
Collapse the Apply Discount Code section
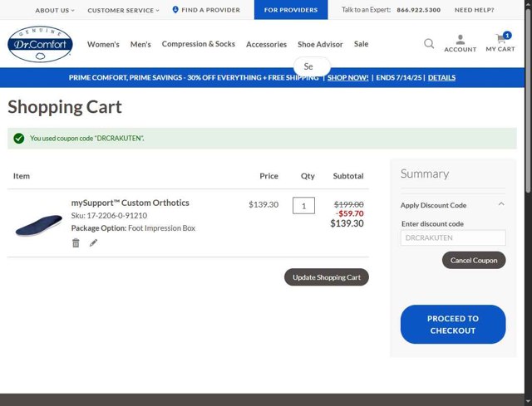pos(501,204)
